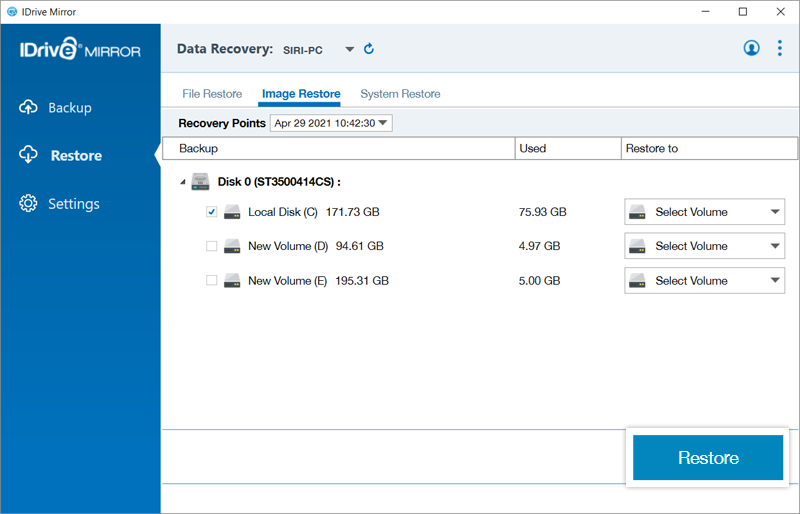Click the 4.97 GB used value
The height and width of the screenshot is (514, 800).
(539, 246)
